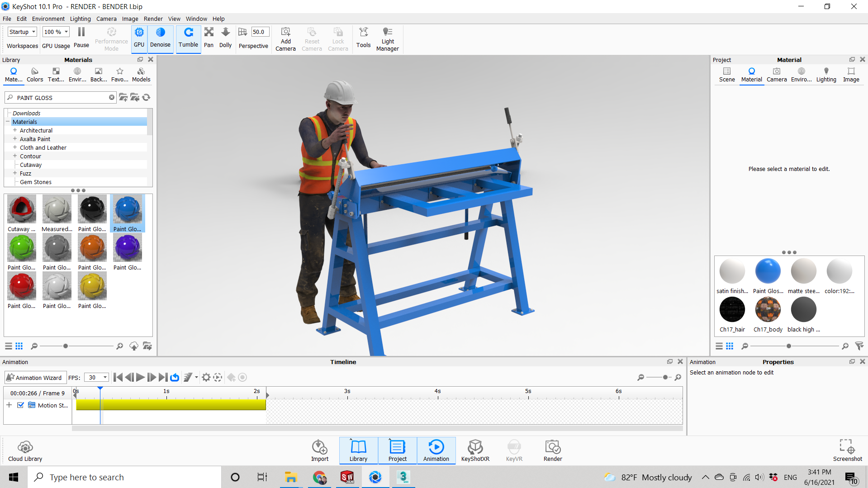Open the Lighting menu
The height and width of the screenshot is (488, 868).
click(80, 19)
